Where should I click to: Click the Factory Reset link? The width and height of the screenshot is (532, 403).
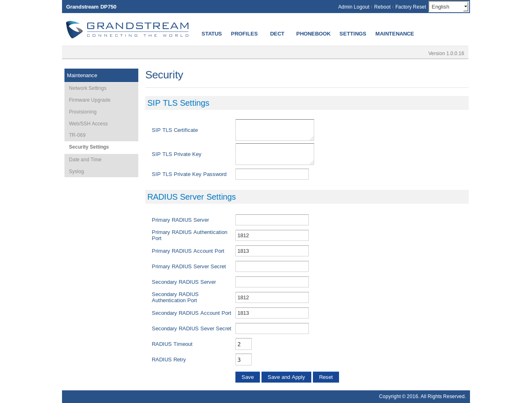(410, 7)
